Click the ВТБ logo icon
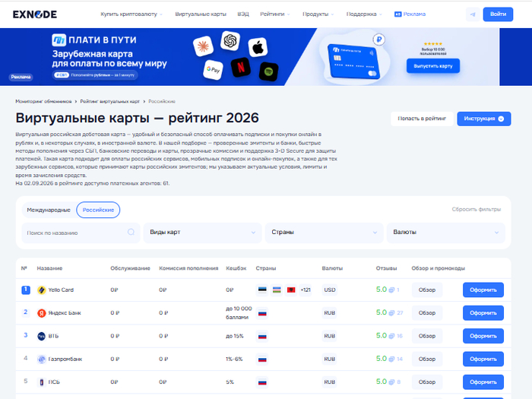Image resolution: width=532 pixels, height=399 pixels. [41, 336]
